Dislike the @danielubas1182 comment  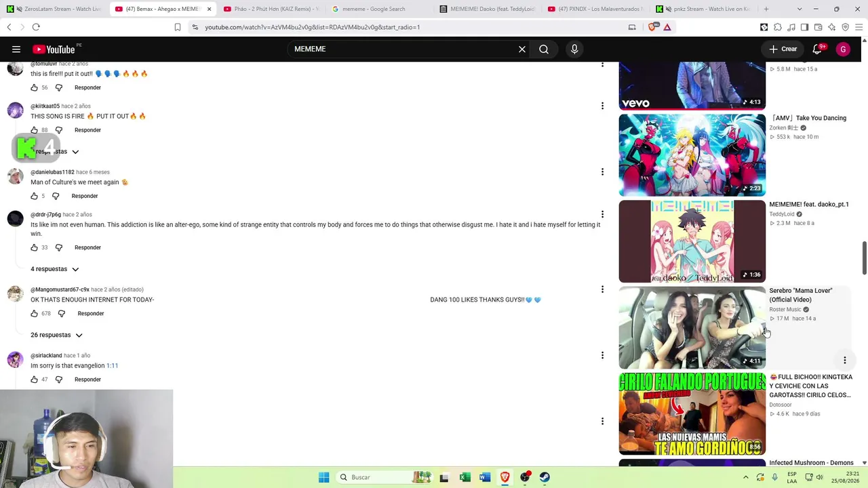point(56,196)
